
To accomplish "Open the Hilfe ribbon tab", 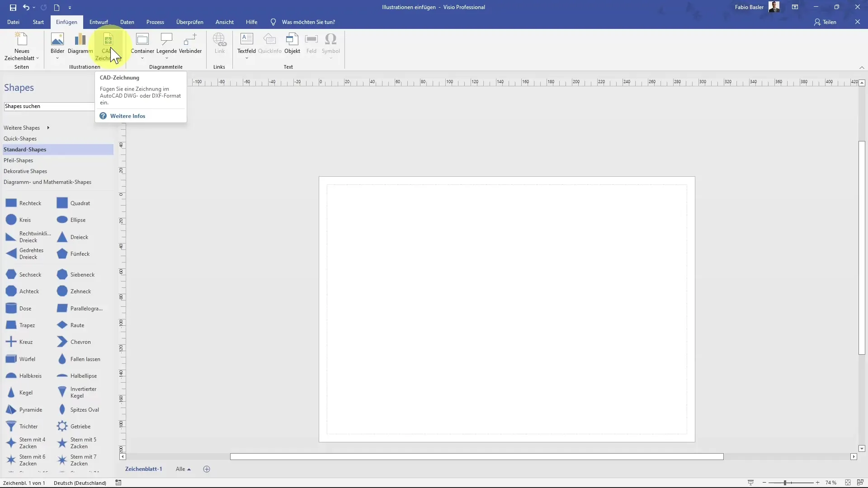I will (251, 22).
